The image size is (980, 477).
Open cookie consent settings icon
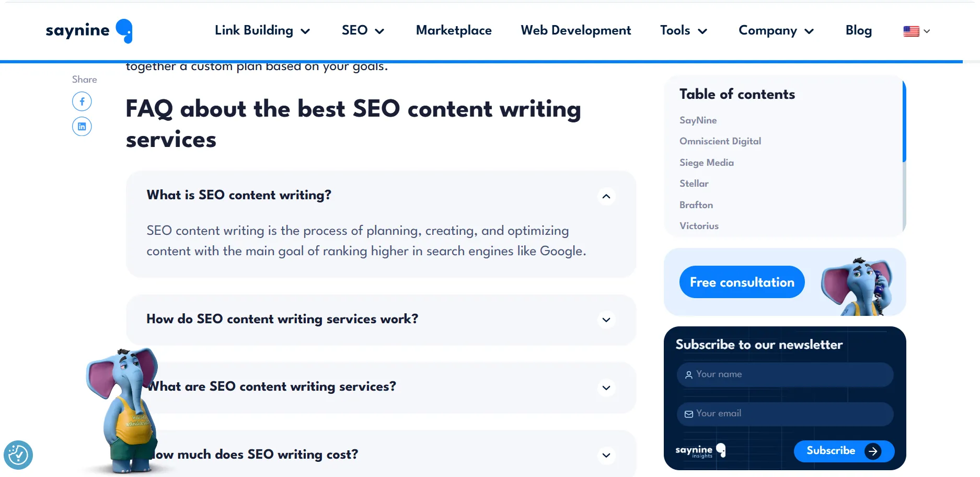(18, 455)
